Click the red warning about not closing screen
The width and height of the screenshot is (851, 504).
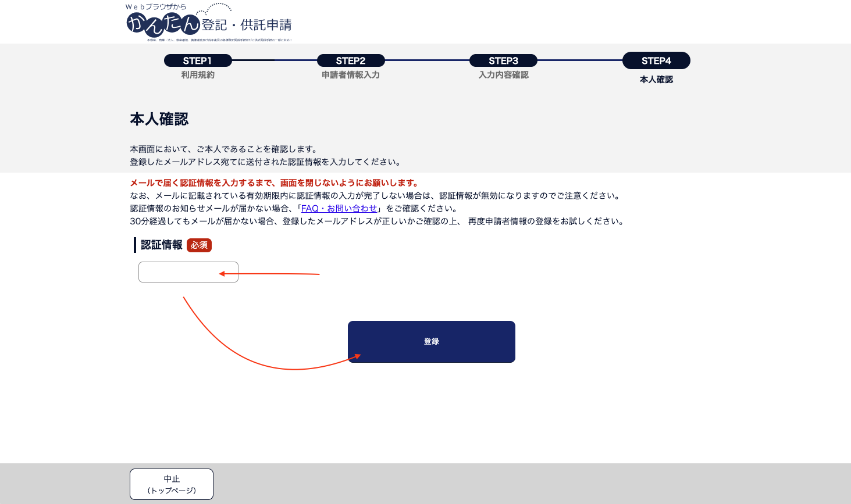click(274, 183)
